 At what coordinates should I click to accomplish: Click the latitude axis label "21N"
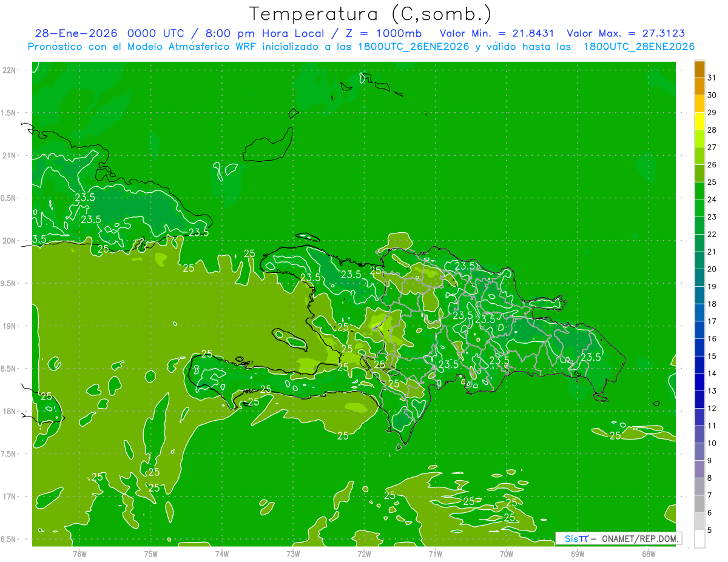[10, 155]
